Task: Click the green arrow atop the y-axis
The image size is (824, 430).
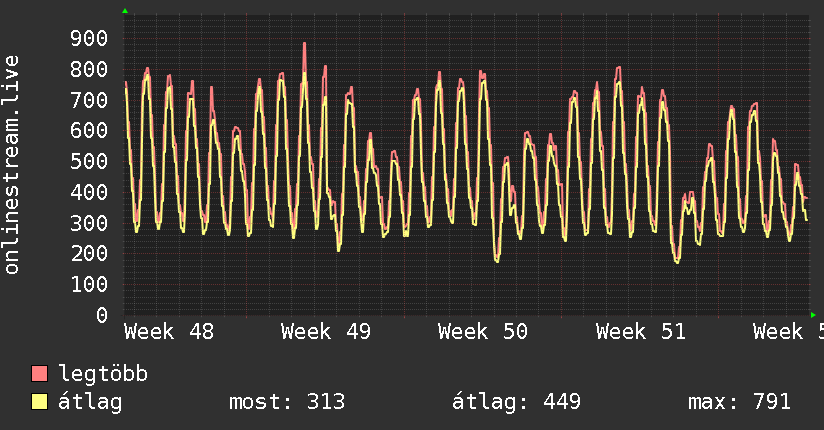Action: coord(125,11)
